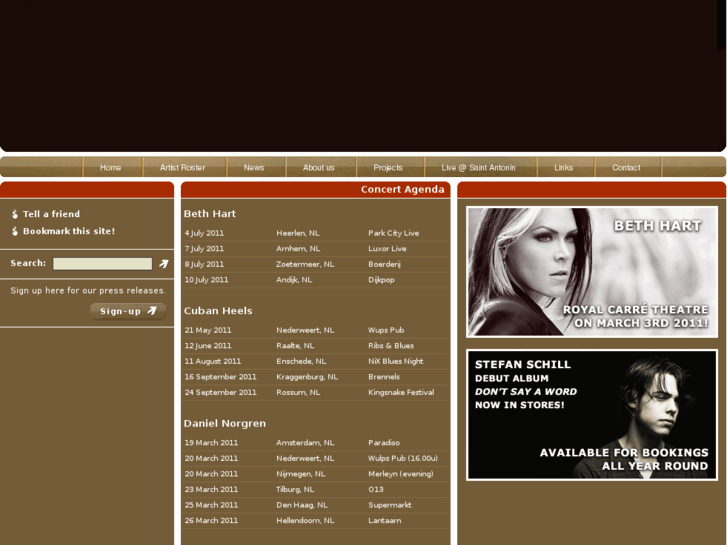Click the press releases sign-up text
Viewport: 727px width, 545px height.
(x=88, y=291)
